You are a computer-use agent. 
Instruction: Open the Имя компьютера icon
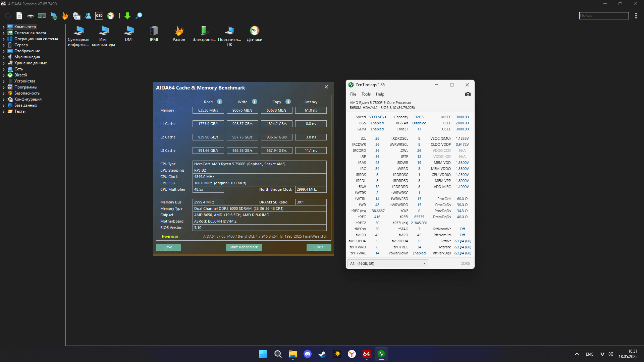coord(103,36)
